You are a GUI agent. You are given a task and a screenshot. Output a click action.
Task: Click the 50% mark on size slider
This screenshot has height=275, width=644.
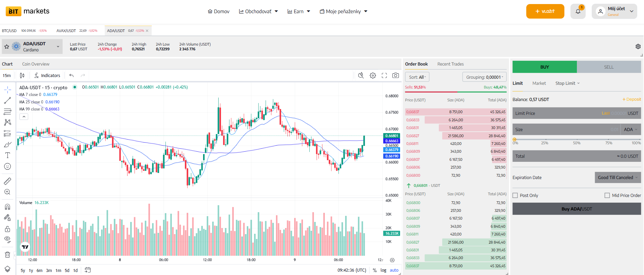(x=577, y=139)
